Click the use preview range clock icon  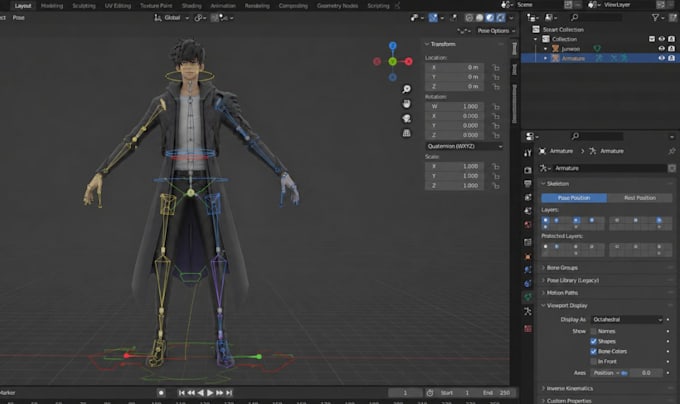pos(430,393)
